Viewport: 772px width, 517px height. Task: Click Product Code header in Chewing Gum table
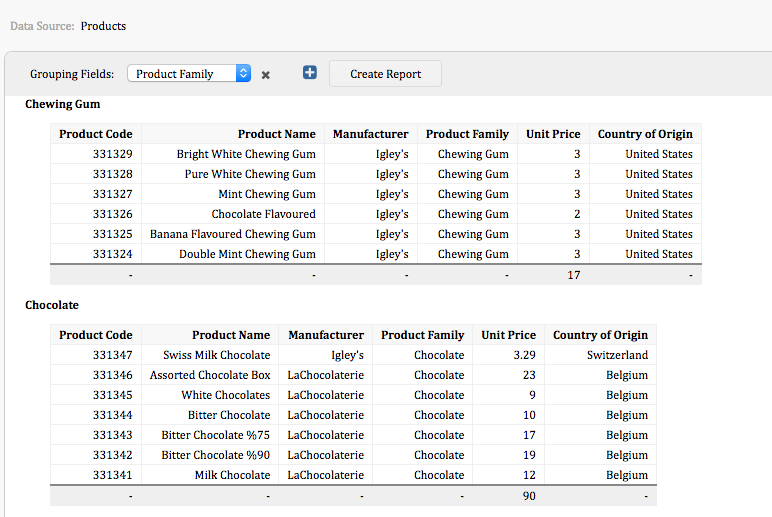click(x=96, y=134)
